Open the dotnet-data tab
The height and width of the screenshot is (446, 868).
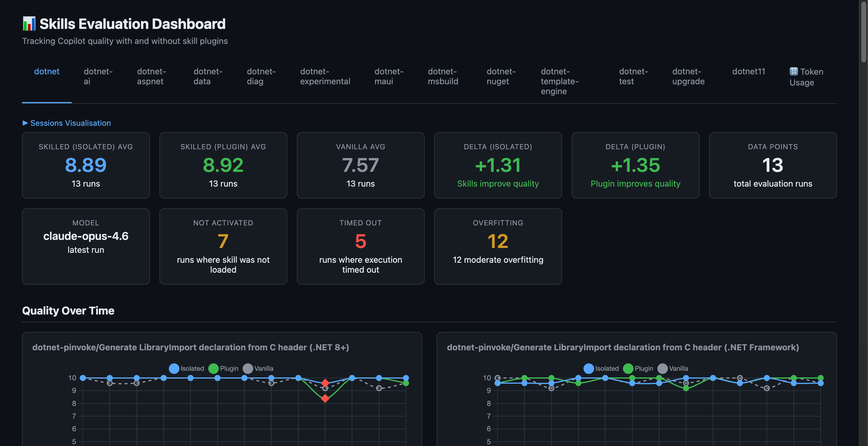(208, 76)
